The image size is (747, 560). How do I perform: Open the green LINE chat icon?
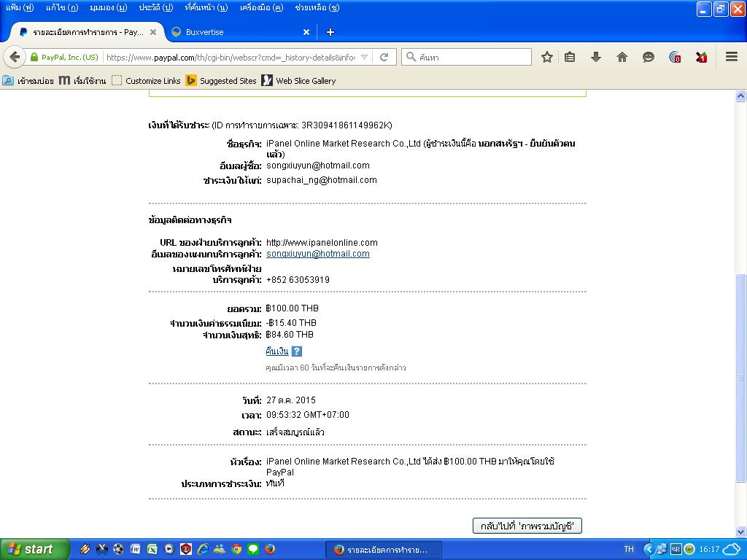coord(253,549)
